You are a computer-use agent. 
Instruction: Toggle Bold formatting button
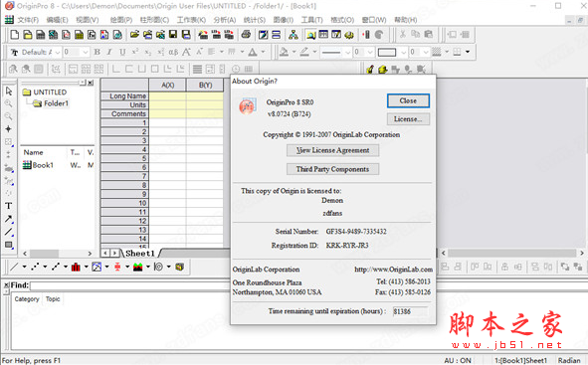click(x=97, y=52)
